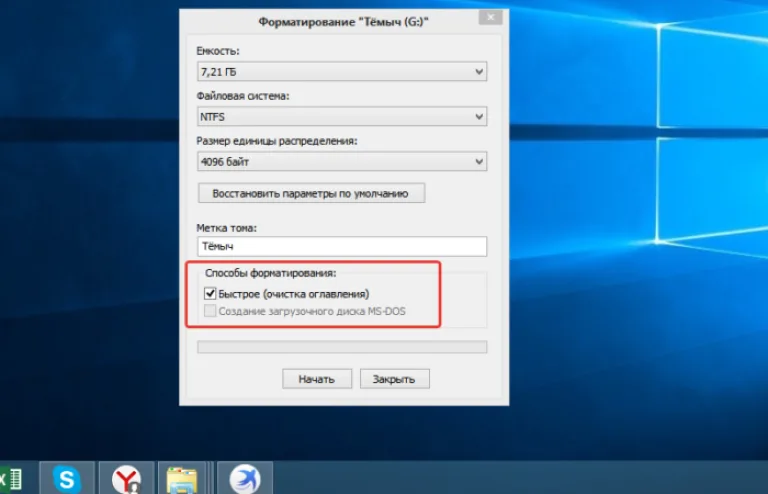Click the disabled MS-DOS boot disk checkbox
This screenshot has height=494, width=768.
(210, 311)
